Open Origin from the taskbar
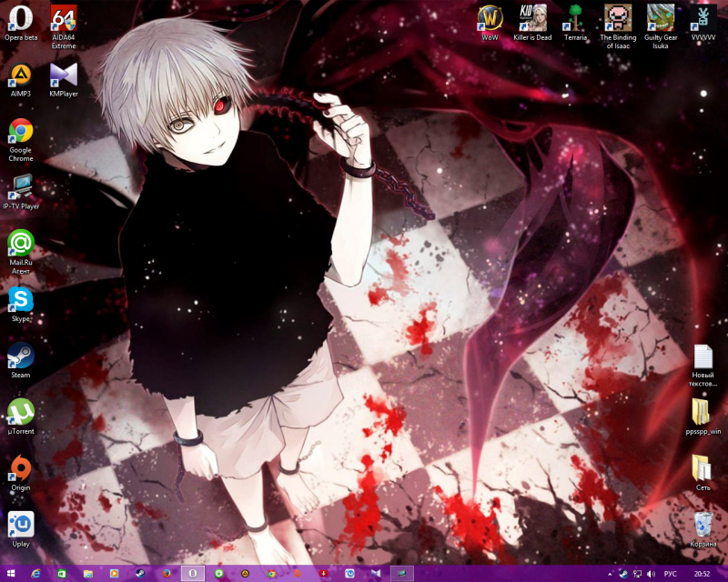Viewport: 728px width, 582px height. coord(298,574)
